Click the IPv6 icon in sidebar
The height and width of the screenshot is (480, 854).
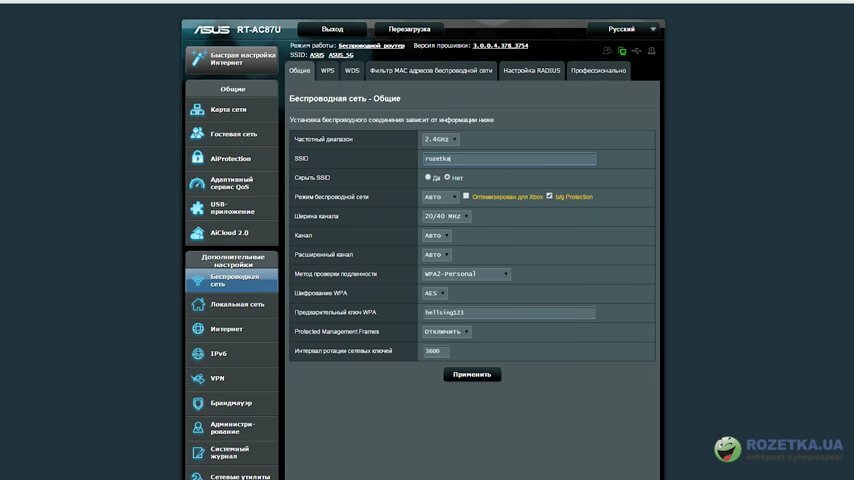(198, 354)
